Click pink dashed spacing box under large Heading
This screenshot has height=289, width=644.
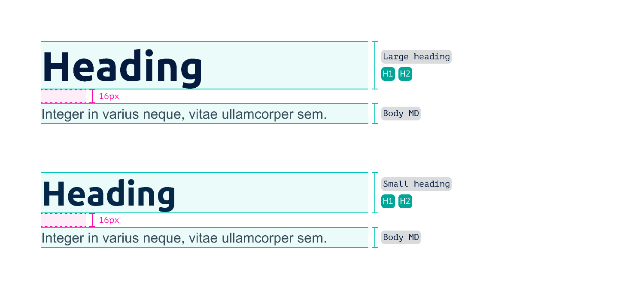64,96
